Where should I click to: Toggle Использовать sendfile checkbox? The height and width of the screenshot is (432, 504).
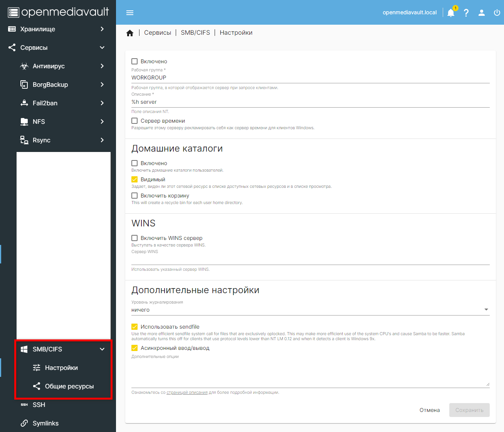(x=134, y=327)
